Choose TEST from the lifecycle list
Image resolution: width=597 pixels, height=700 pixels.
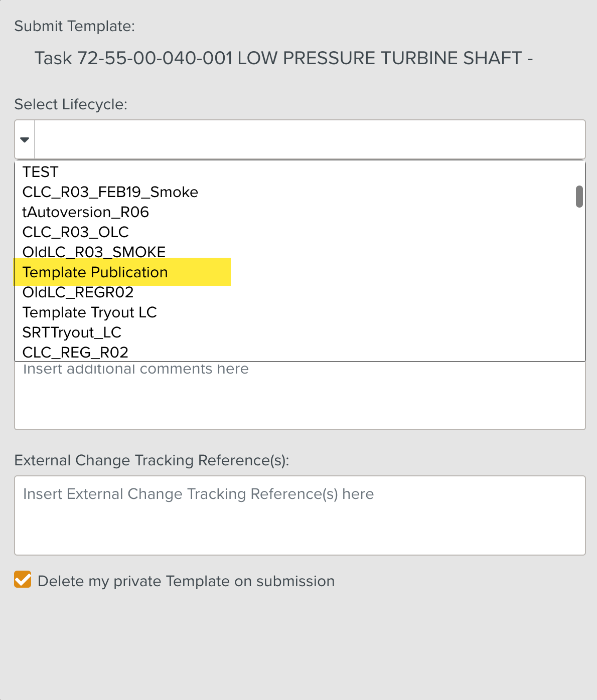coord(40,171)
